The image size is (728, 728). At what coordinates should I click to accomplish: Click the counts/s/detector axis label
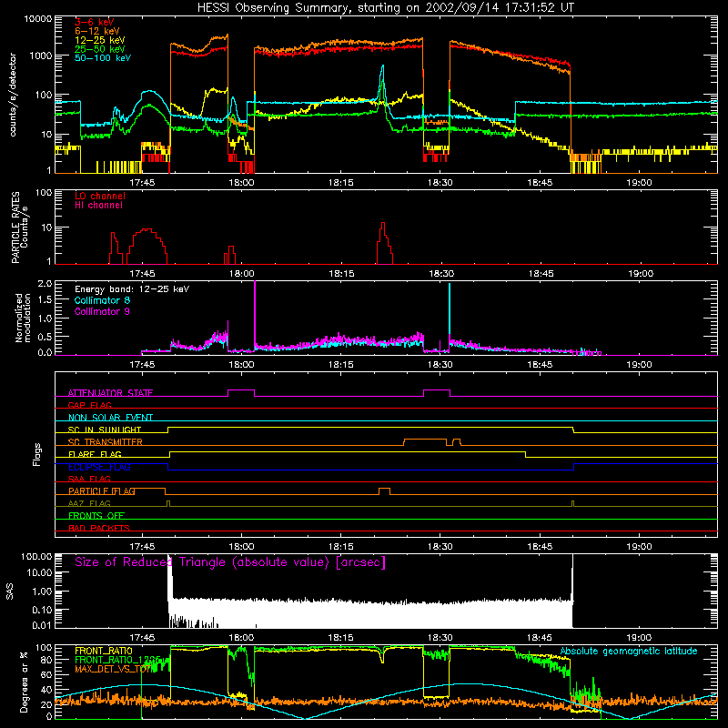(x=13, y=95)
